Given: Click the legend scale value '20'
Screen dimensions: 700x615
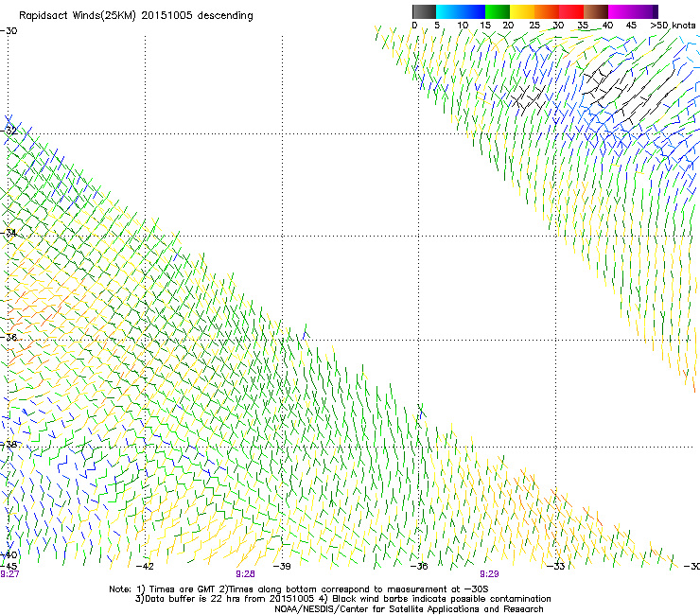Looking at the screenshot, I should [x=508, y=25].
